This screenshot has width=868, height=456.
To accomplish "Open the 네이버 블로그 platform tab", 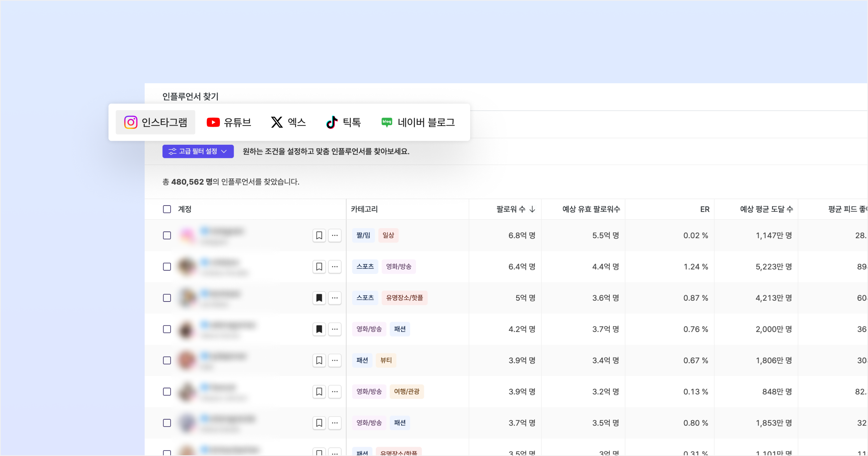I will [x=418, y=122].
